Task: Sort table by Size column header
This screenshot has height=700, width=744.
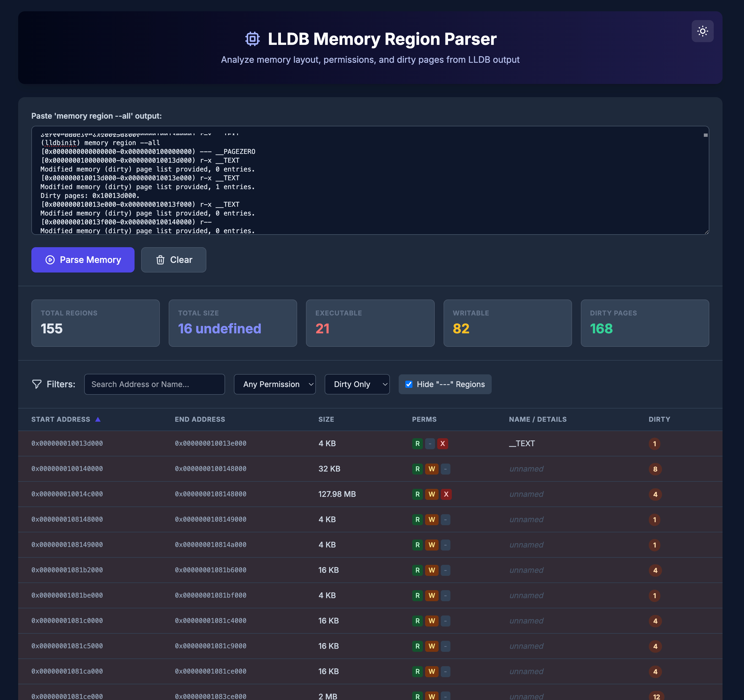Action: pos(326,419)
